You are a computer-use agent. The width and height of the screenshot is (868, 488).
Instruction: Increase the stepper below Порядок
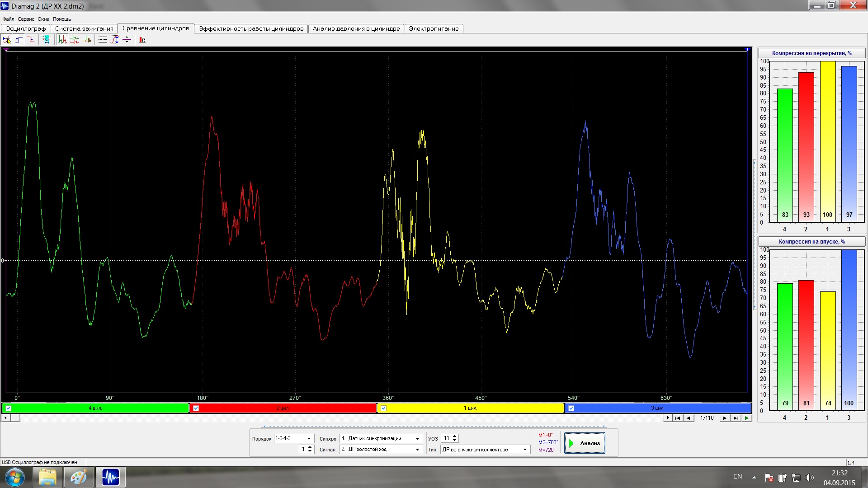(x=310, y=447)
